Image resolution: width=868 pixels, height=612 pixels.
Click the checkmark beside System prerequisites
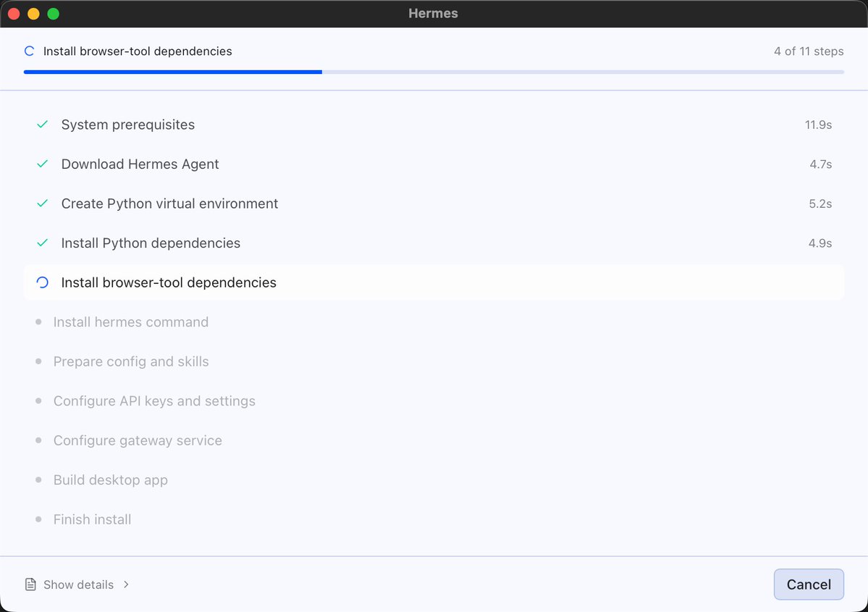click(x=42, y=125)
